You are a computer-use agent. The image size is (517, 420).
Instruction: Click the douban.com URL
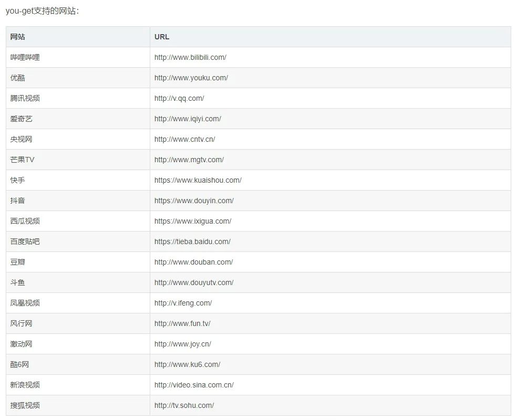click(193, 262)
